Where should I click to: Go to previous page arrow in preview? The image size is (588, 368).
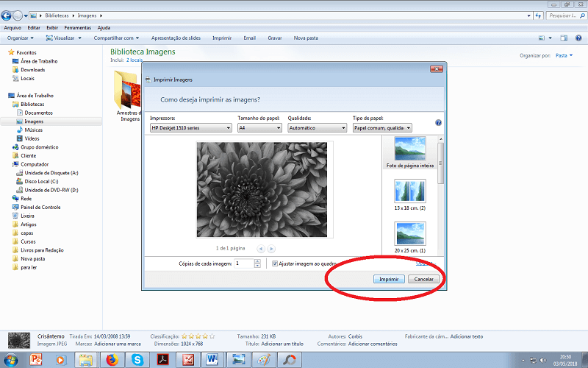[260, 249]
